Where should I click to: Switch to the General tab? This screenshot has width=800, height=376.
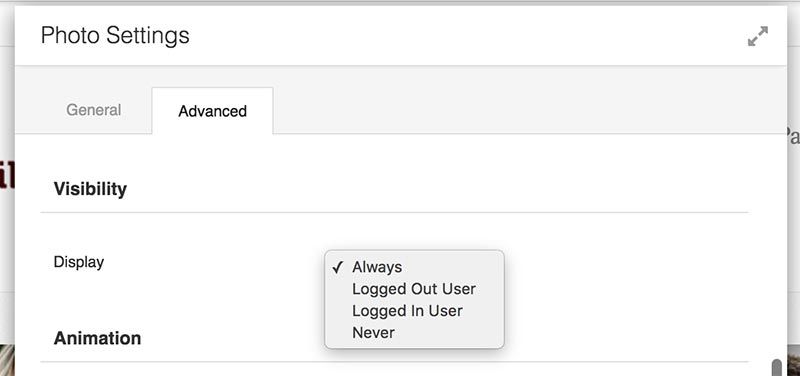click(x=94, y=110)
